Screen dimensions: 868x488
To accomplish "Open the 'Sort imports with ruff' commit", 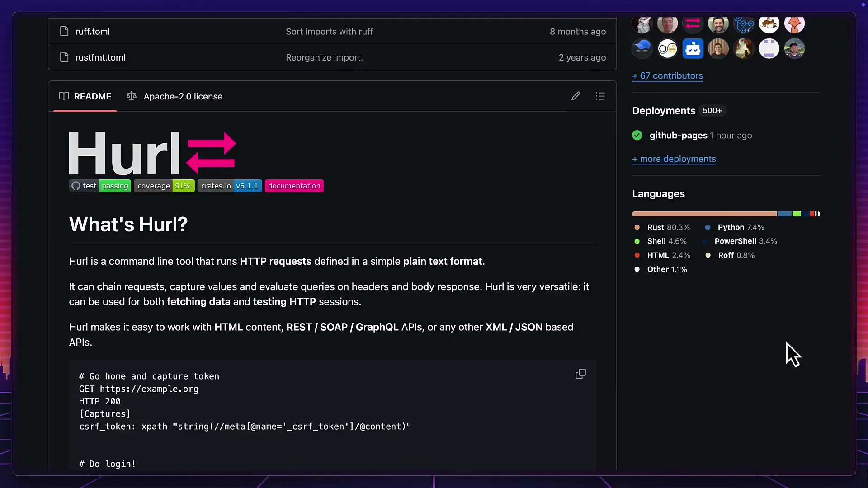I will [330, 31].
